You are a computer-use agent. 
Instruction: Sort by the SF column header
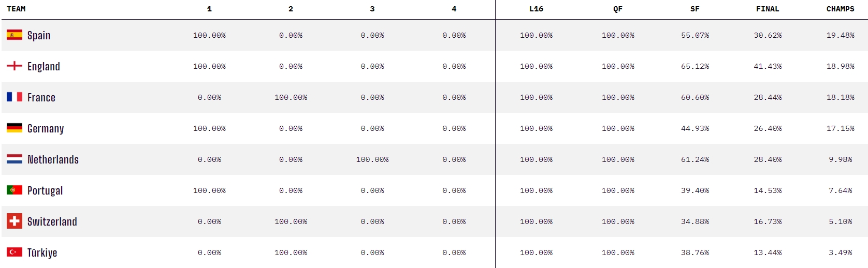(x=695, y=9)
